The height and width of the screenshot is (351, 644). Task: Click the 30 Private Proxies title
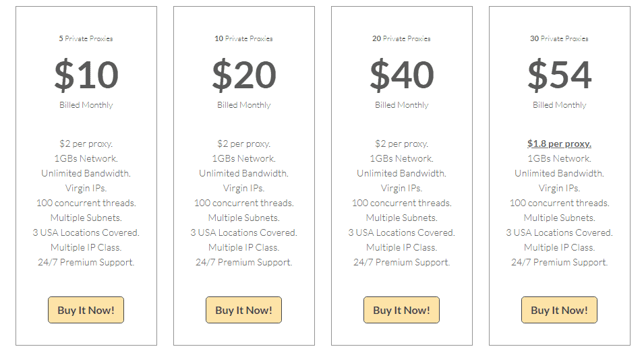click(x=559, y=38)
